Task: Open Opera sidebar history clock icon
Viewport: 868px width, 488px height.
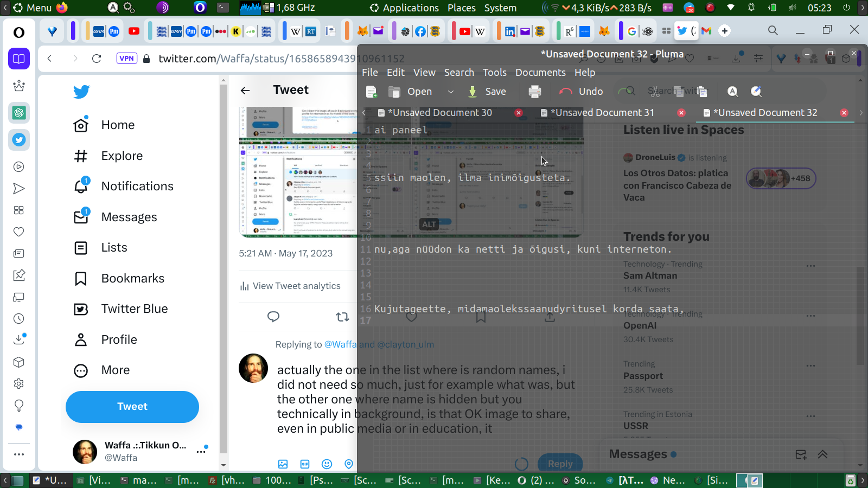Action: click(19, 319)
